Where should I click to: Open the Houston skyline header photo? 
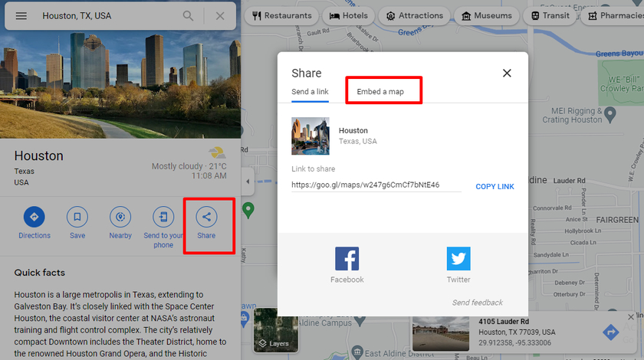coord(120,84)
